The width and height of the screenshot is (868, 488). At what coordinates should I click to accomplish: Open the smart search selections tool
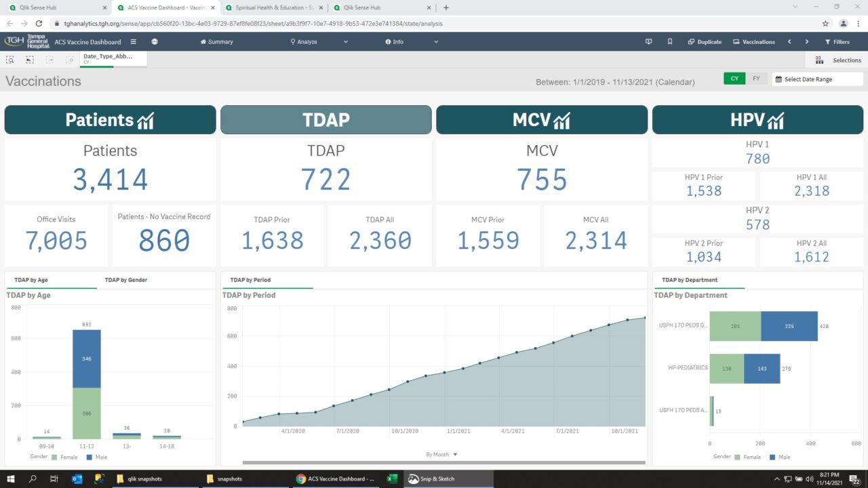click(9, 60)
